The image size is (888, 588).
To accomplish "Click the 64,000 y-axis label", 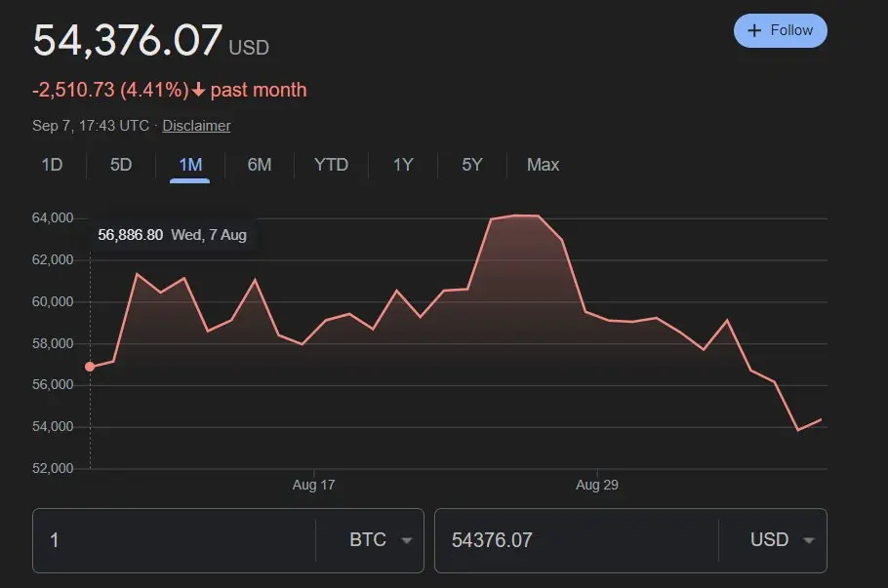I will pyautogui.click(x=53, y=217).
